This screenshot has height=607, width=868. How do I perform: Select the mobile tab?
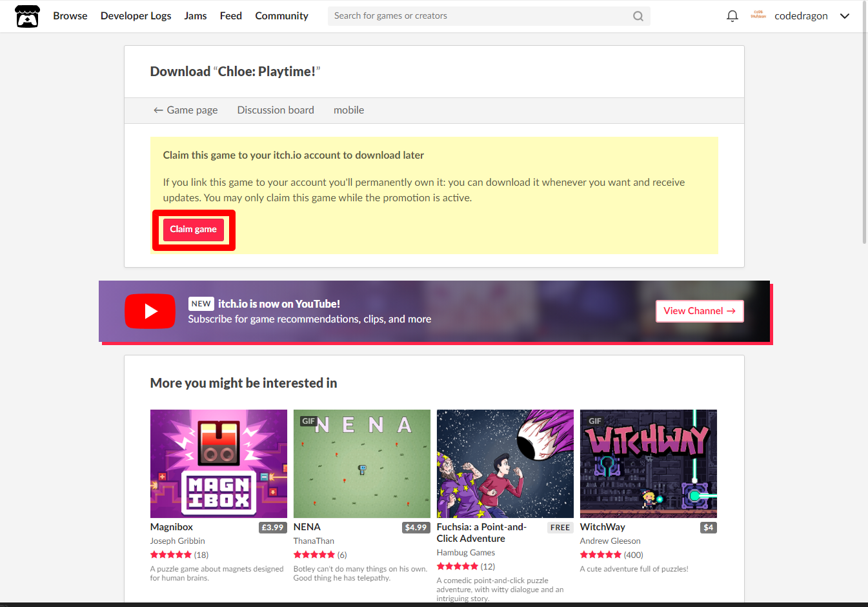(x=348, y=110)
